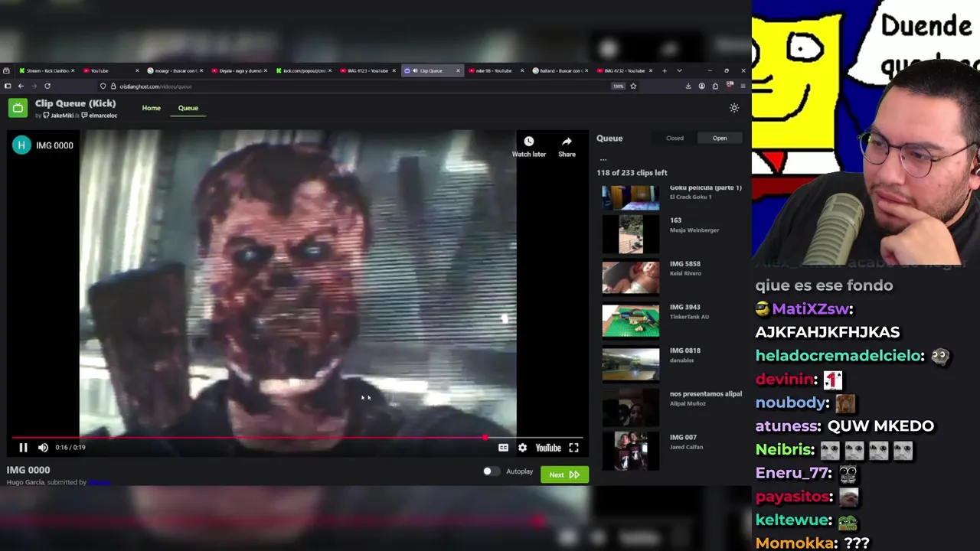This screenshot has height=551, width=980.
Task: Reload the page with browser refresh
Action: pos(47,86)
